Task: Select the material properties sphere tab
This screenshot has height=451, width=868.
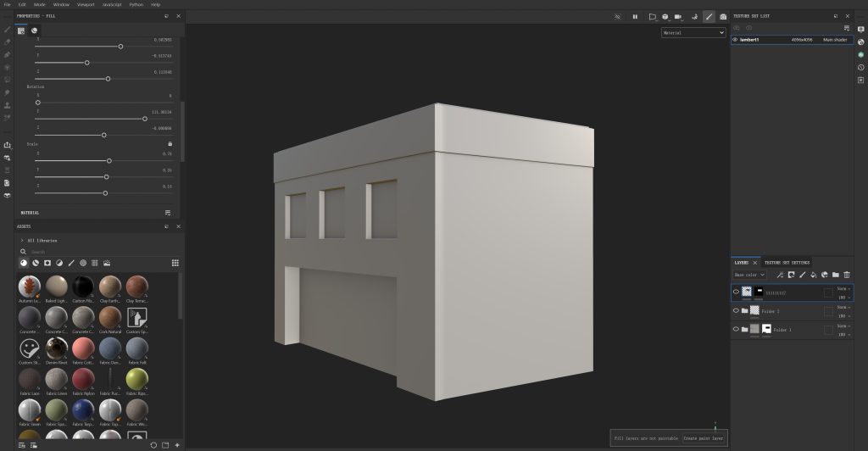Action: (34, 31)
